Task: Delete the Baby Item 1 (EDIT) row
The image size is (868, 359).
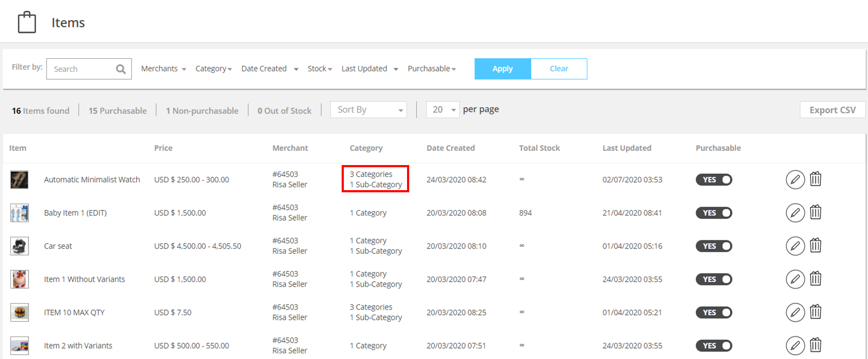Action: [x=815, y=212]
